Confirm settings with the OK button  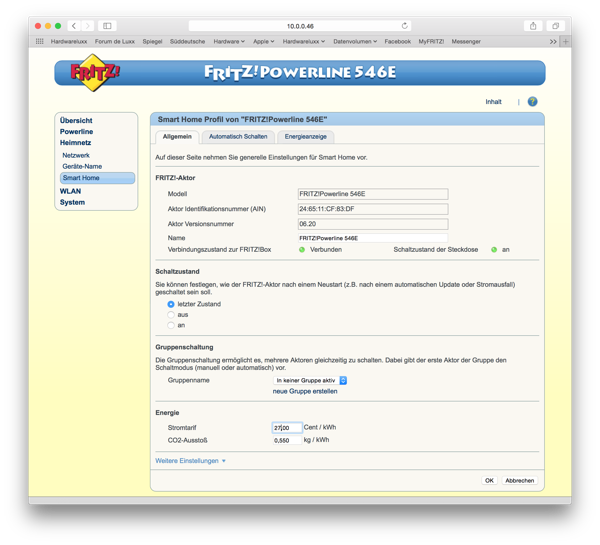click(489, 481)
